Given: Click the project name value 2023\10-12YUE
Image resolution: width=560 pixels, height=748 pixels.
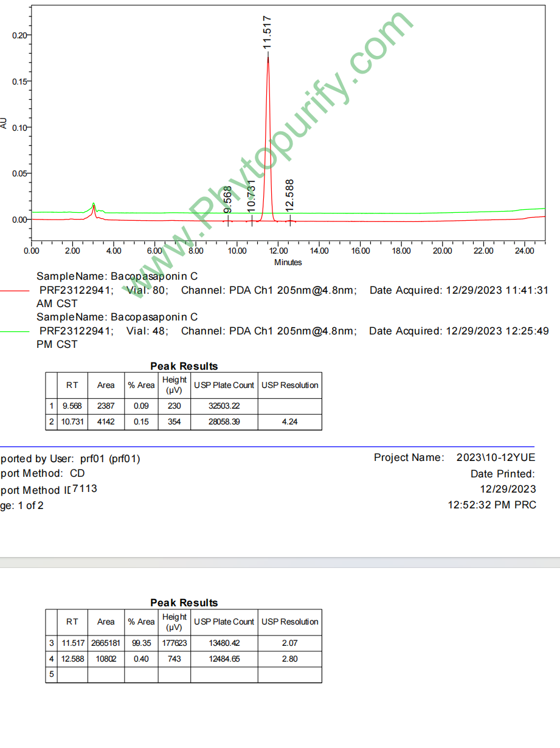Looking at the screenshot, I should click(x=496, y=458).
